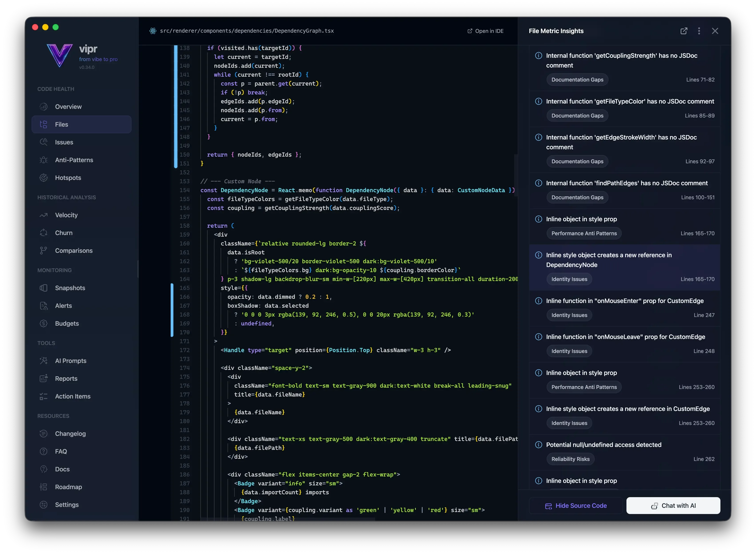756x554 pixels.
Task: Click info icon for Potential null/undefined access
Action: click(538, 445)
